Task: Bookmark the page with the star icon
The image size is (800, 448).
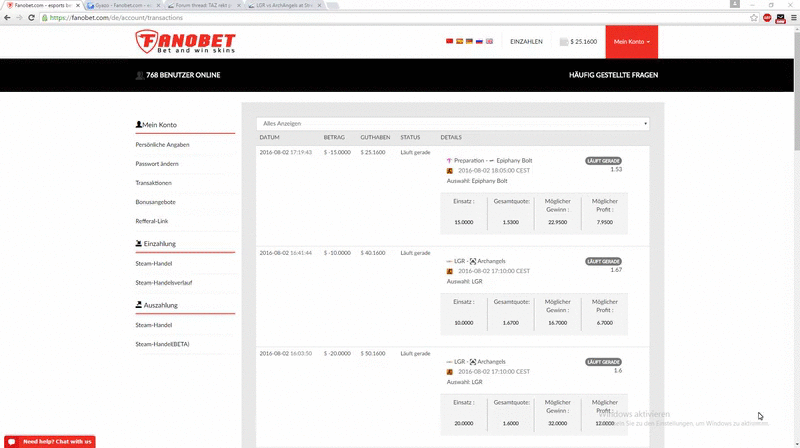Action: tap(754, 17)
